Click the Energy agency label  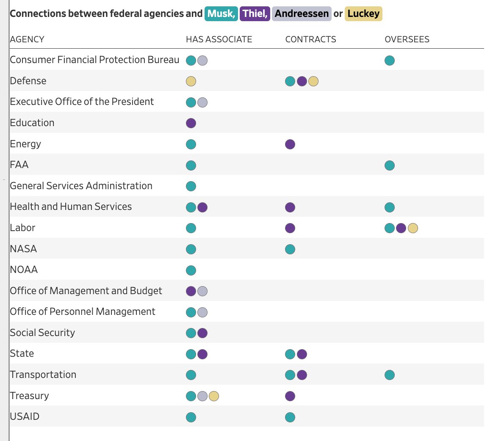click(25, 144)
